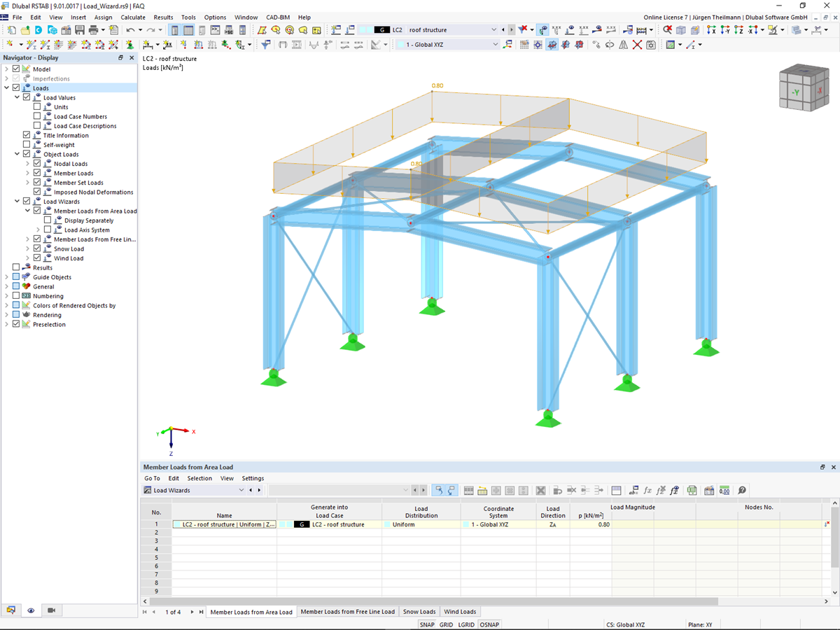Click the eye icon below the Navigator panel
This screenshot has height=630, width=840.
(30, 610)
